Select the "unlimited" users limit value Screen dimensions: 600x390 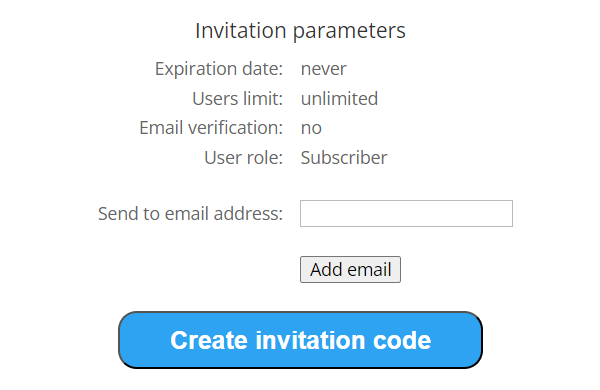pos(339,98)
